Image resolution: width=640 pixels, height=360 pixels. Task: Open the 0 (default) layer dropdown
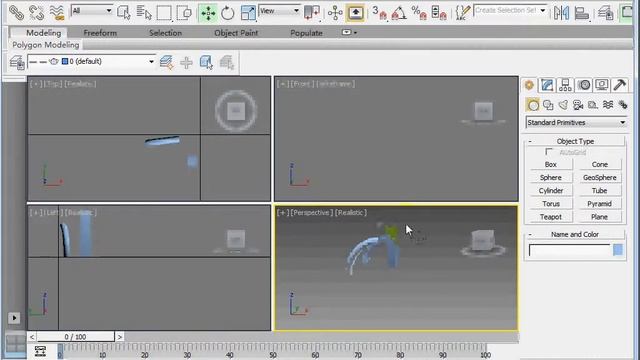pos(91,62)
